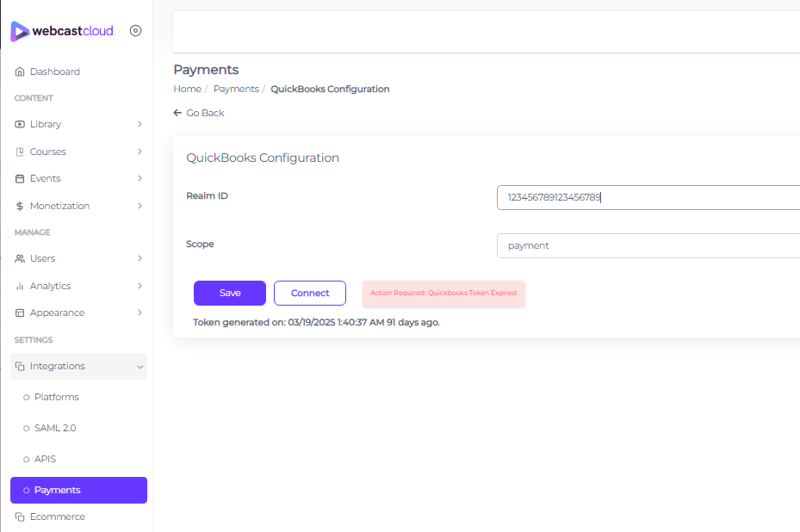
Task: Click the Courses icon
Action: pyautogui.click(x=19, y=151)
